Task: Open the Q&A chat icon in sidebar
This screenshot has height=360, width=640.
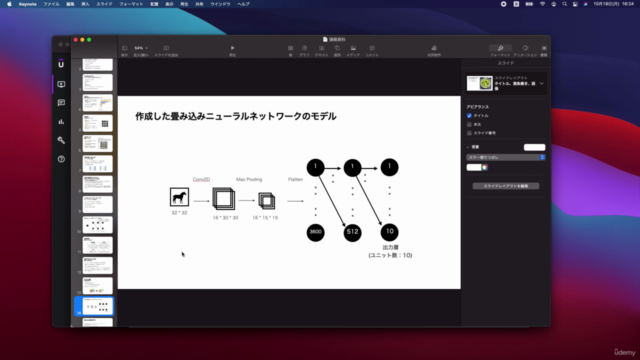Action: pos(61,103)
